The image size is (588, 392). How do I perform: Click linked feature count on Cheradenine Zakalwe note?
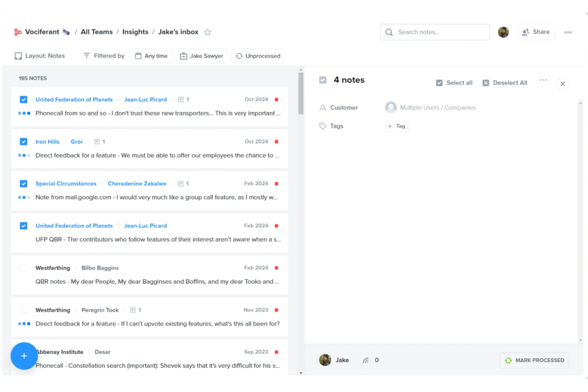tap(183, 184)
